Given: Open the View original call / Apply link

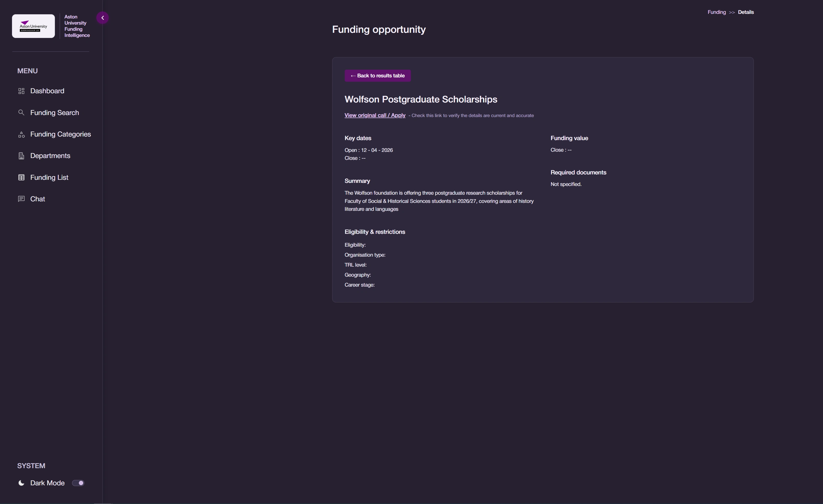Looking at the screenshot, I should coord(375,115).
